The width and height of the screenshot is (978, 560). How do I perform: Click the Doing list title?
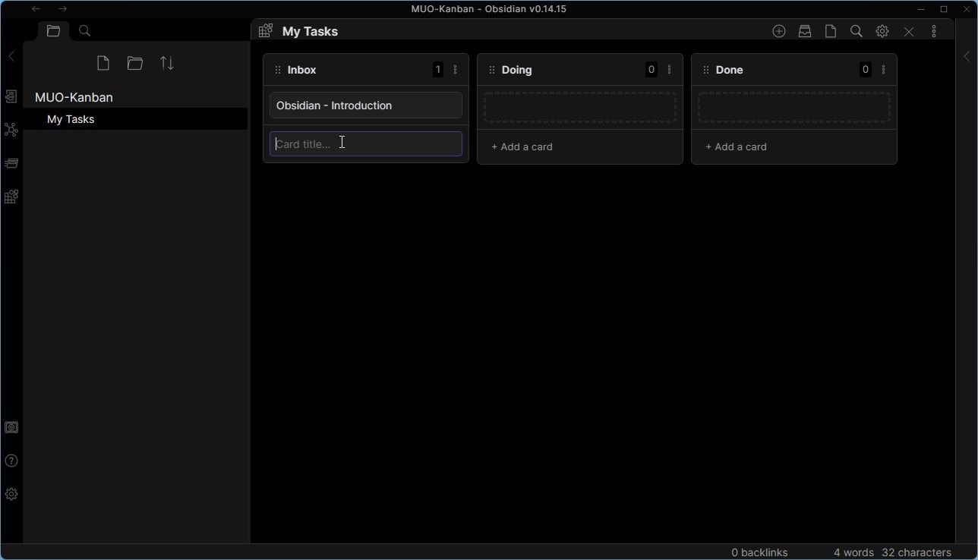(x=516, y=70)
